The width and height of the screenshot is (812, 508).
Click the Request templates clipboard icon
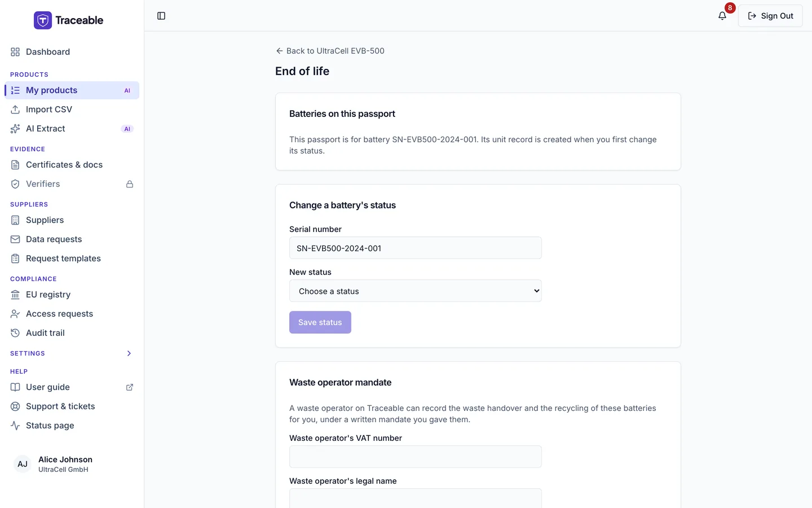pos(15,259)
